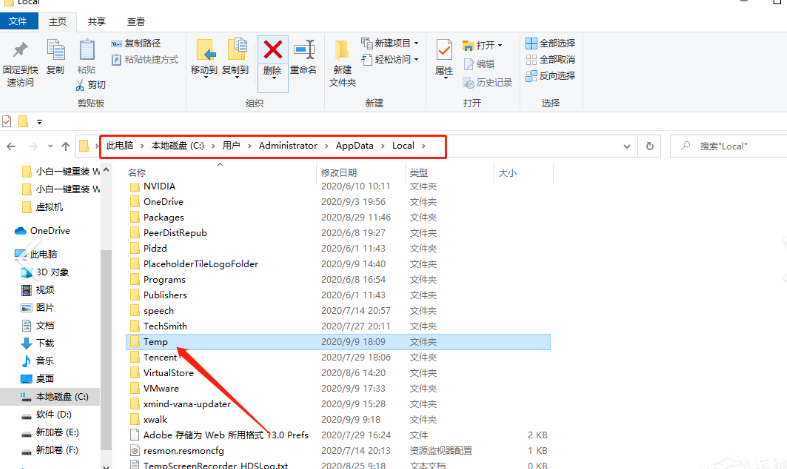Switch to the Share (共享) tab
The width and height of the screenshot is (787, 469).
coord(96,22)
